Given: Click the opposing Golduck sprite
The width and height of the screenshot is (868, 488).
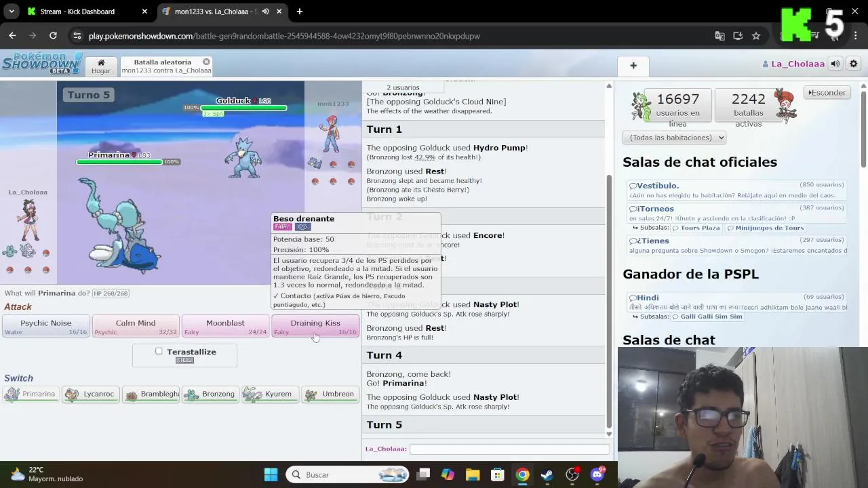Looking at the screenshot, I should coord(243,157).
